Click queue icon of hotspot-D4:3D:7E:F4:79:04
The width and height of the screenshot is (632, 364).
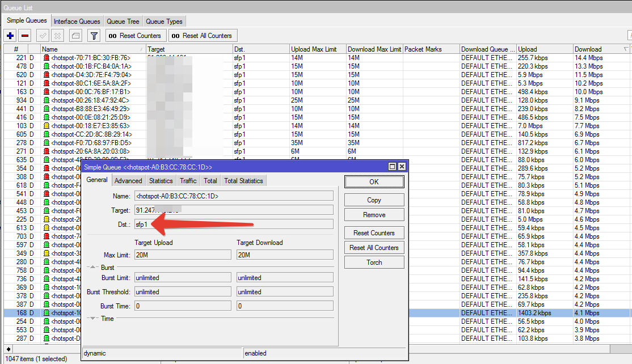[47, 75]
